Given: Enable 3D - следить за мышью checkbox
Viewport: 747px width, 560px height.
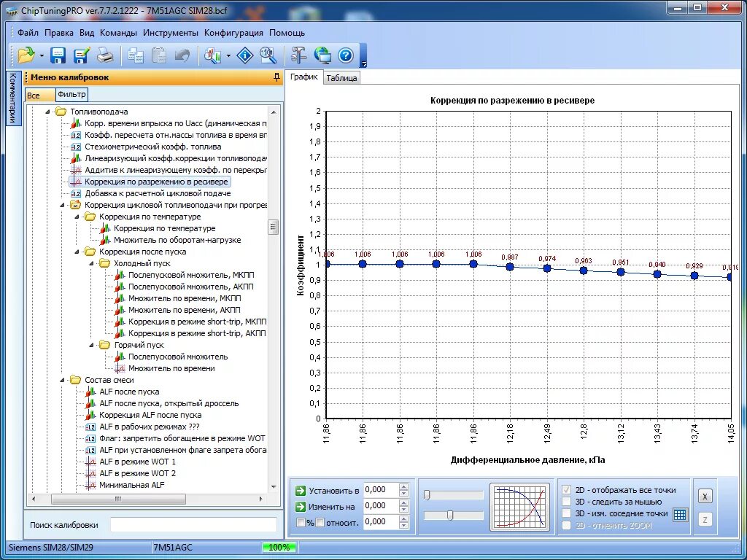Looking at the screenshot, I should click(566, 502).
